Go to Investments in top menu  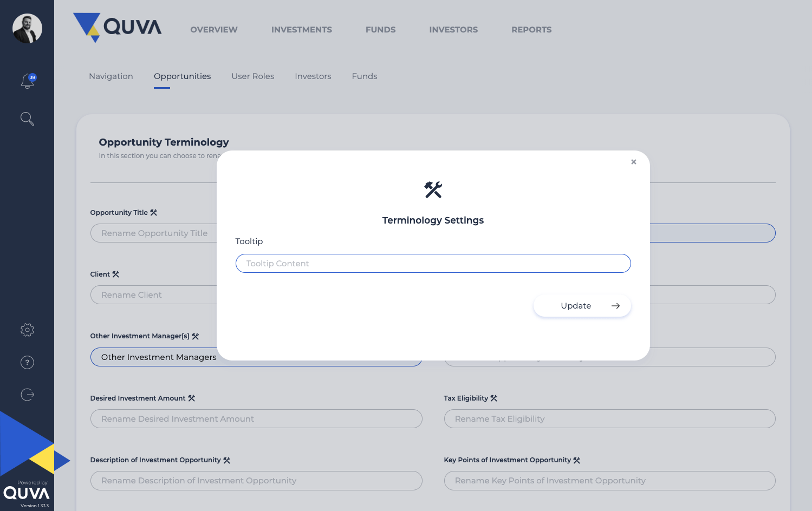302,30
